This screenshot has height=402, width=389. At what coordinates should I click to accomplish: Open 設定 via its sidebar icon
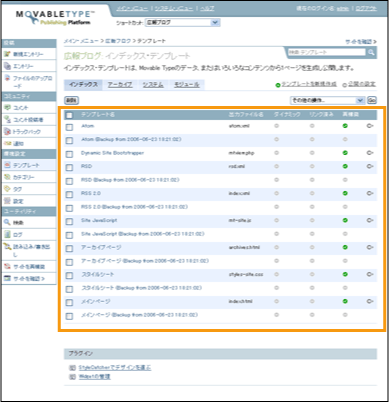click(7, 201)
